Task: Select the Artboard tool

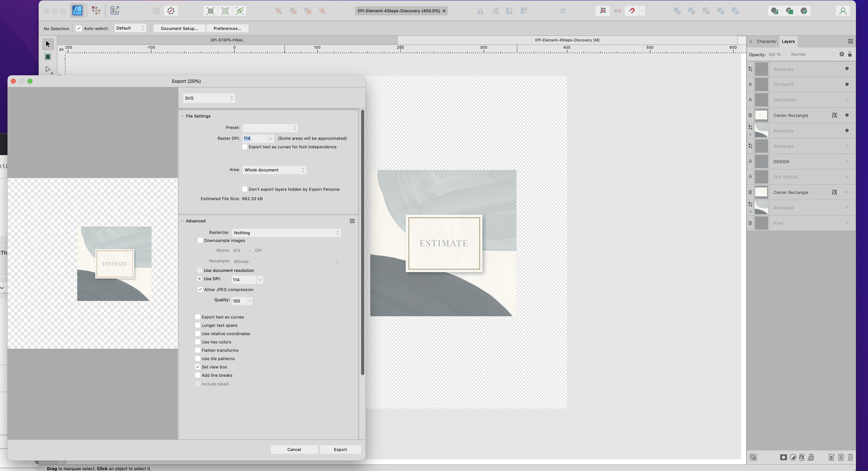Action: tap(48, 57)
